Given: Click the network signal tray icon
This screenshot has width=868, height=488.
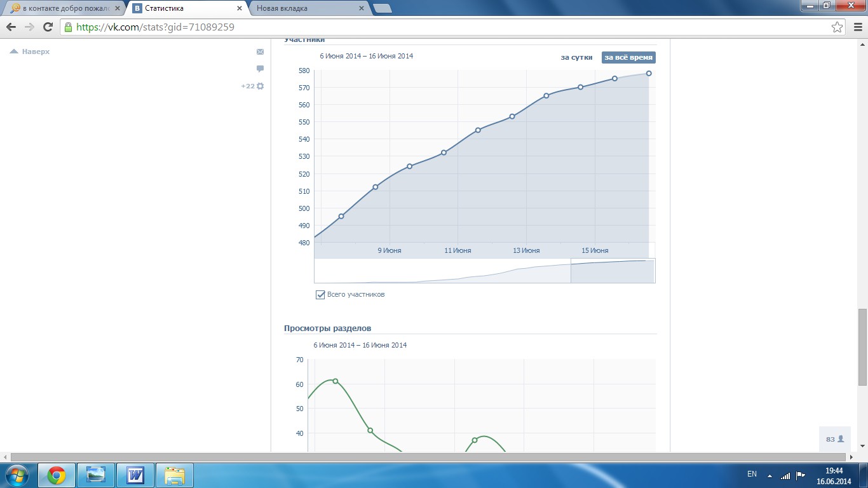Looking at the screenshot, I should [785, 475].
